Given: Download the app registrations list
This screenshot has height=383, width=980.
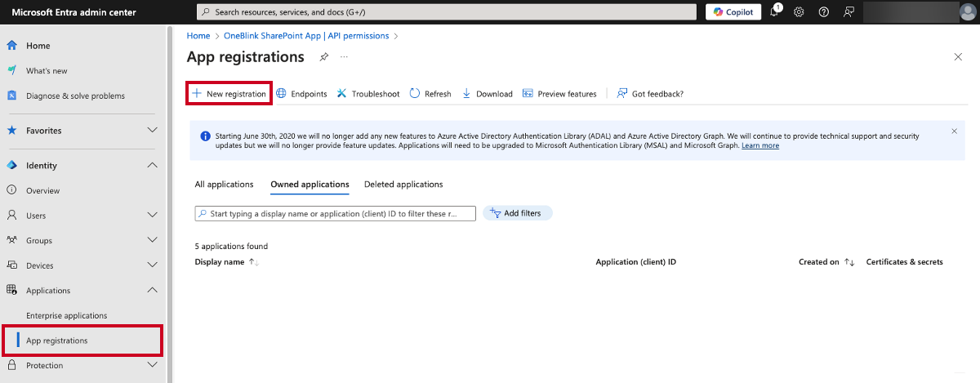Looking at the screenshot, I should 488,94.
